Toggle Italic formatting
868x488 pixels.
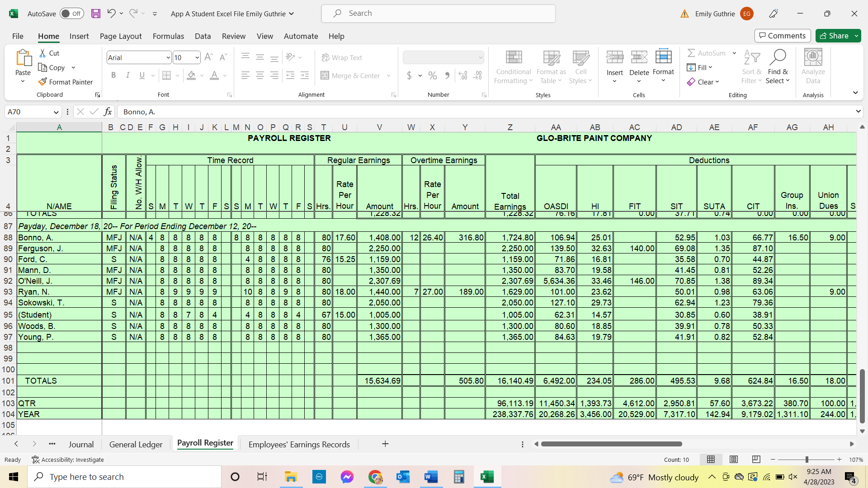pyautogui.click(x=127, y=75)
